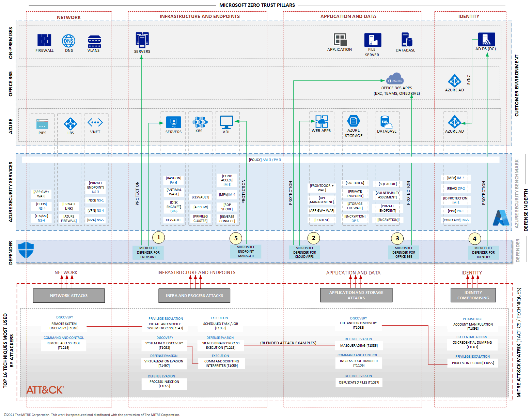Screen dimensions: 532x419
Task: Click the [NSG] NS-1 box
Action: (95, 200)
